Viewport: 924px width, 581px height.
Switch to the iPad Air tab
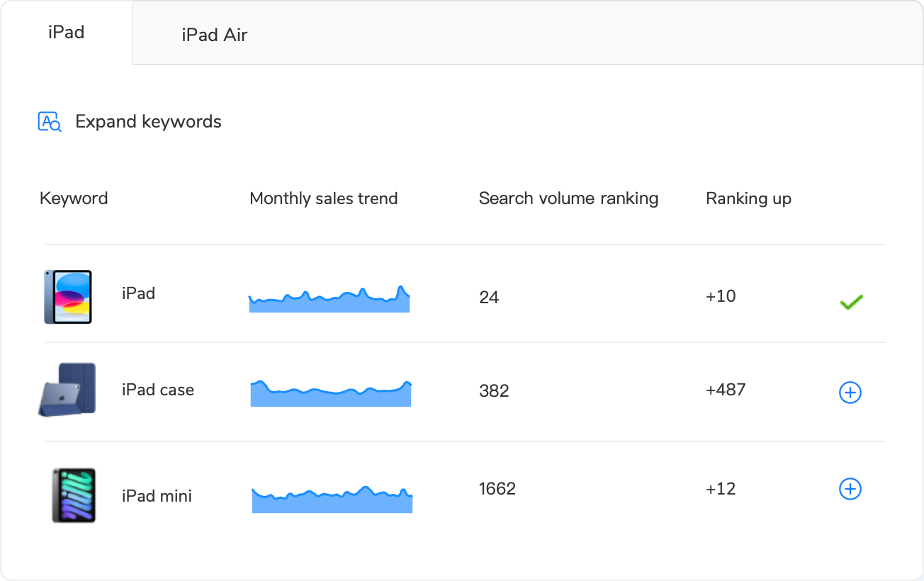(214, 34)
